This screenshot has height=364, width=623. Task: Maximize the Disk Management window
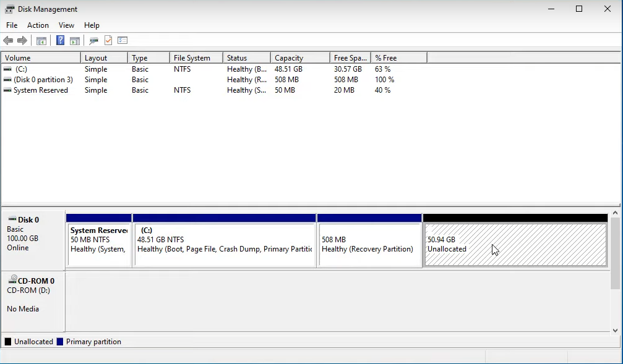[x=579, y=9]
